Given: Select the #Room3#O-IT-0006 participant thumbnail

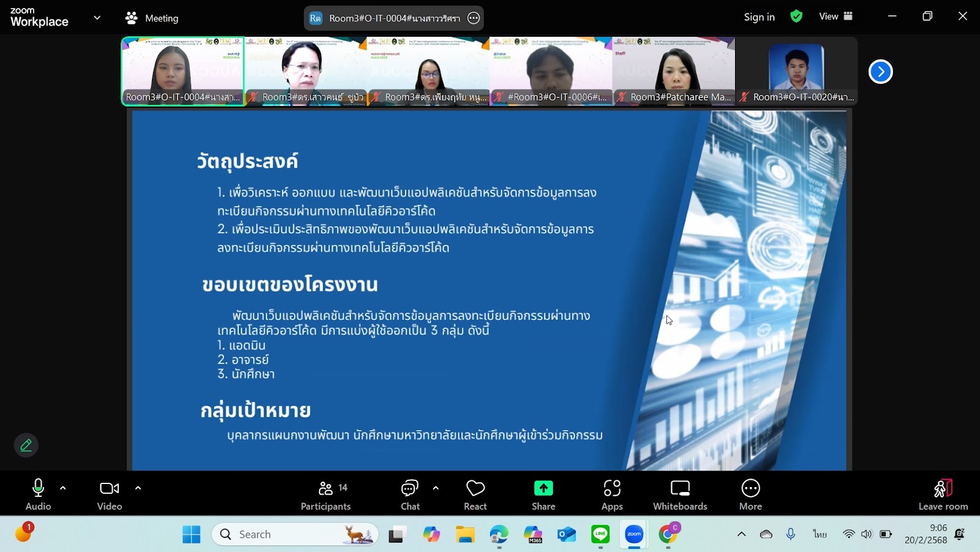Looking at the screenshot, I should coord(551,71).
